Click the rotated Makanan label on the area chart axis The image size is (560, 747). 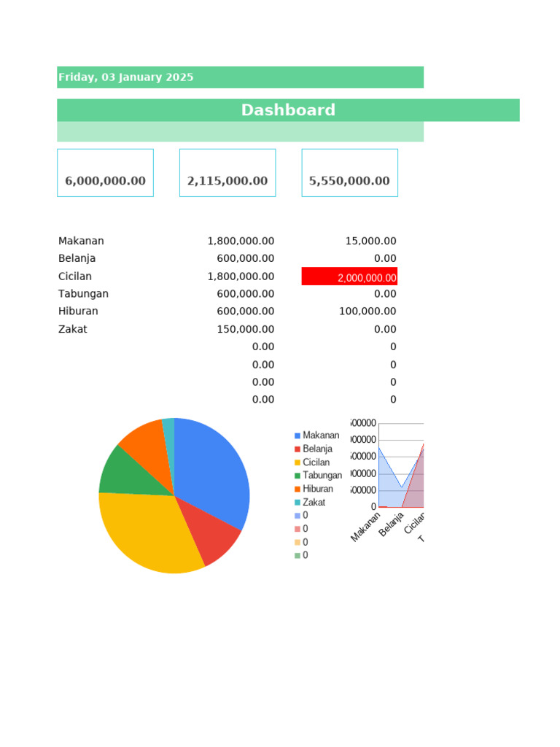tap(365, 527)
